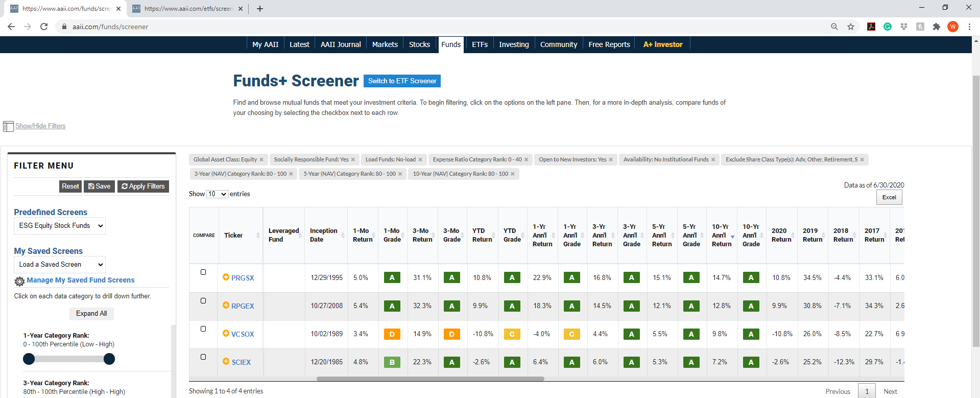Go back to the previous page

[x=11, y=27]
